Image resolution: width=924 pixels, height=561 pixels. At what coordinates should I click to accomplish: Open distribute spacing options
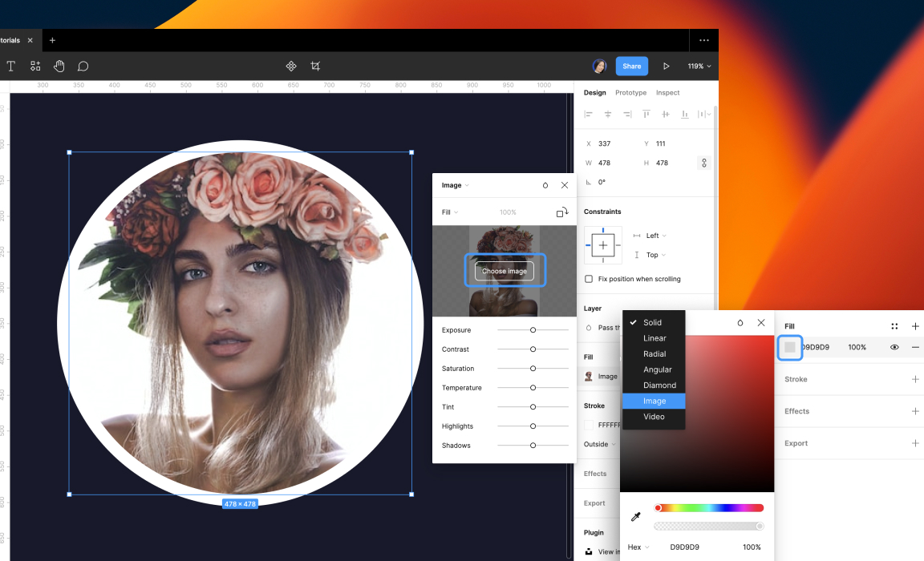tap(704, 114)
